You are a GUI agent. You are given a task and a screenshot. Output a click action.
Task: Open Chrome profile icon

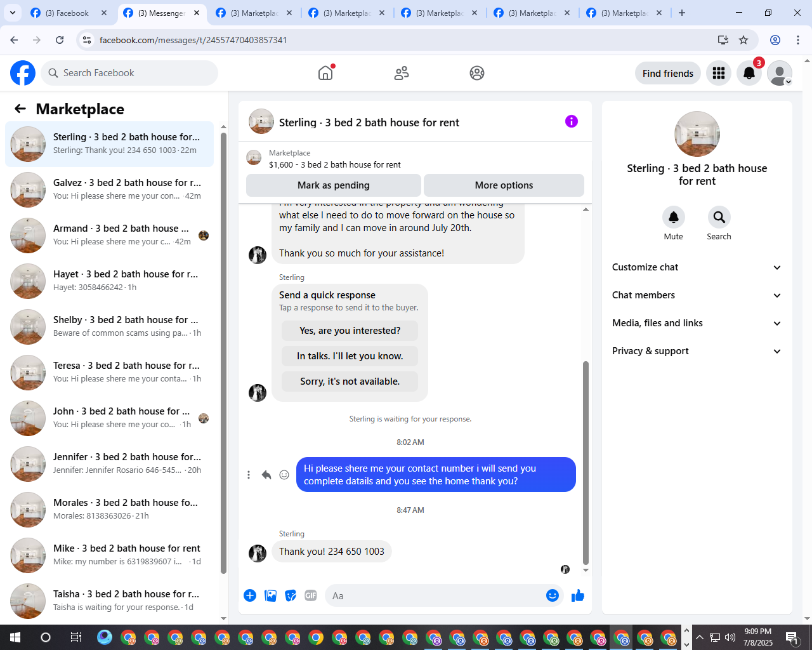(x=775, y=40)
